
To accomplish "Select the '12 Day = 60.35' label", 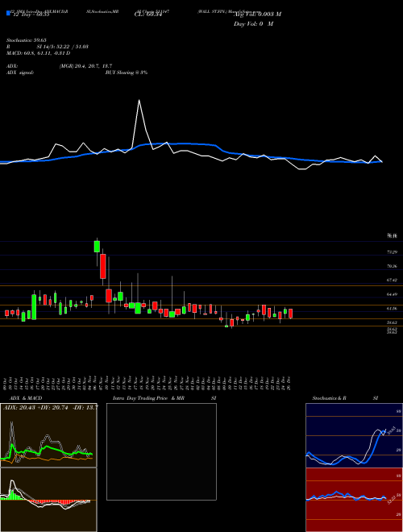I will pyautogui.click(x=31, y=15).
